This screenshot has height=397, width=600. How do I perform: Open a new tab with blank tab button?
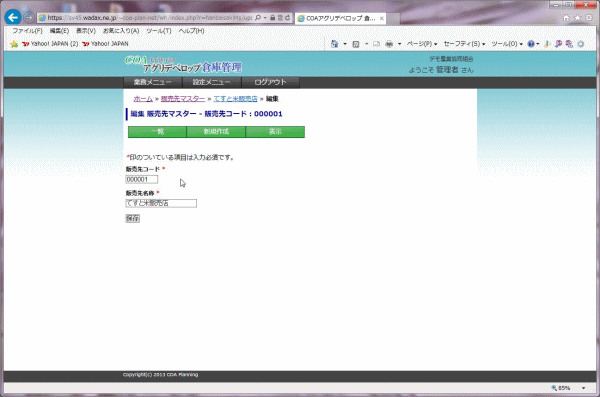pyautogui.click(x=393, y=19)
